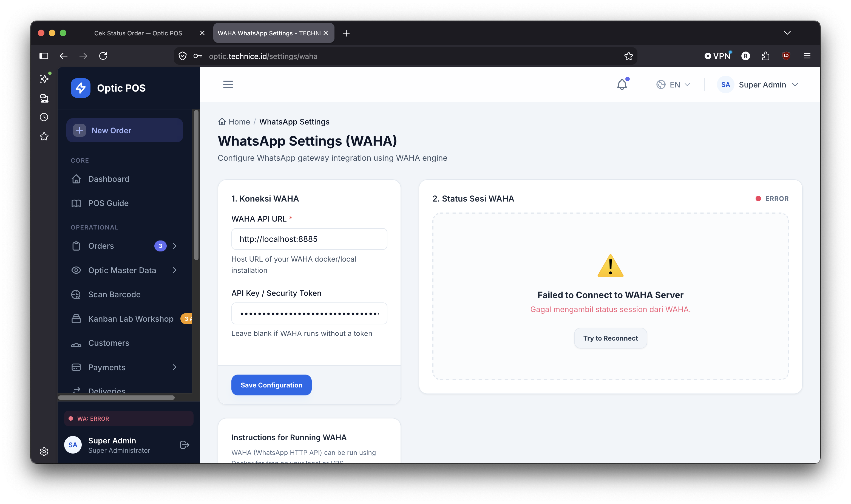Open Super Admin account dropdown
Image resolution: width=851 pixels, height=504 pixels.
tap(758, 84)
